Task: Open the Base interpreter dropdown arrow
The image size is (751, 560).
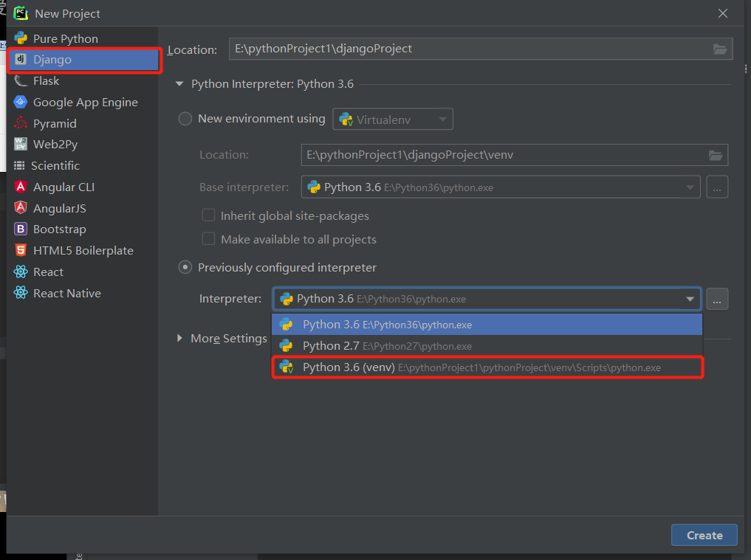Action: [690, 187]
